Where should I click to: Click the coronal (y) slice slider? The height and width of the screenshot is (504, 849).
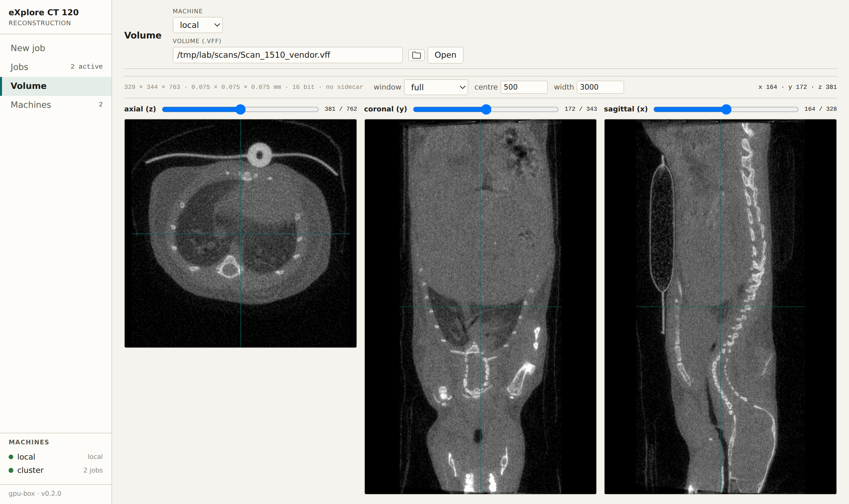[486, 109]
